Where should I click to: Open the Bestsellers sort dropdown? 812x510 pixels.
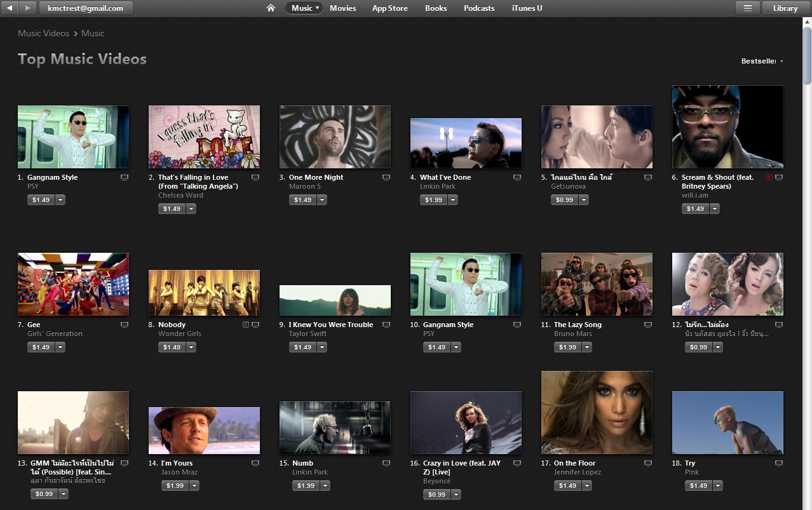pos(762,62)
